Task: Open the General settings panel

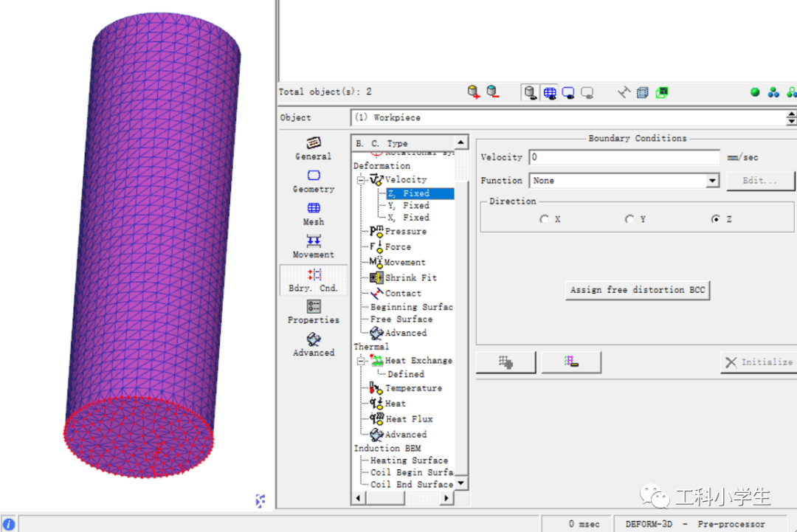Action: [x=313, y=148]
